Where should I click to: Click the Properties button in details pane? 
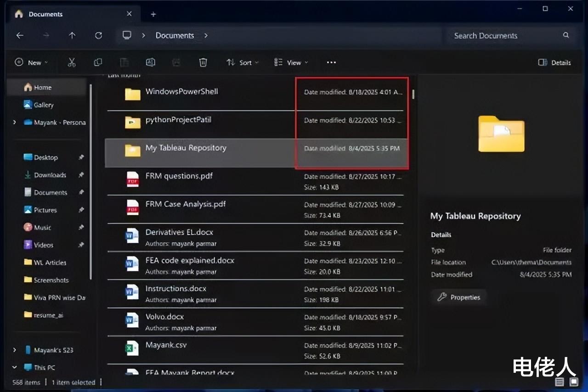point(458,297)
